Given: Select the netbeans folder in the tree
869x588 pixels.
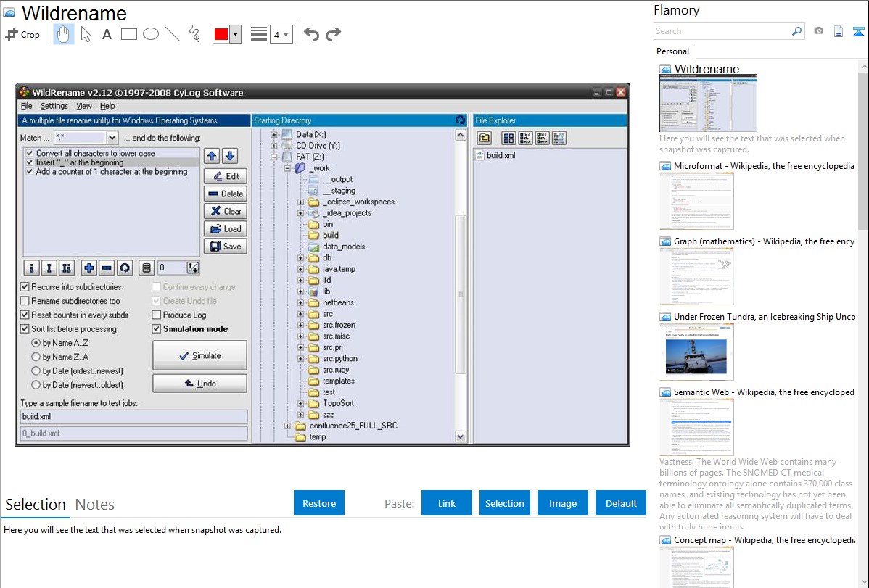Looking at the screenshot, I should pyautogui.click(x=338, y=302).
